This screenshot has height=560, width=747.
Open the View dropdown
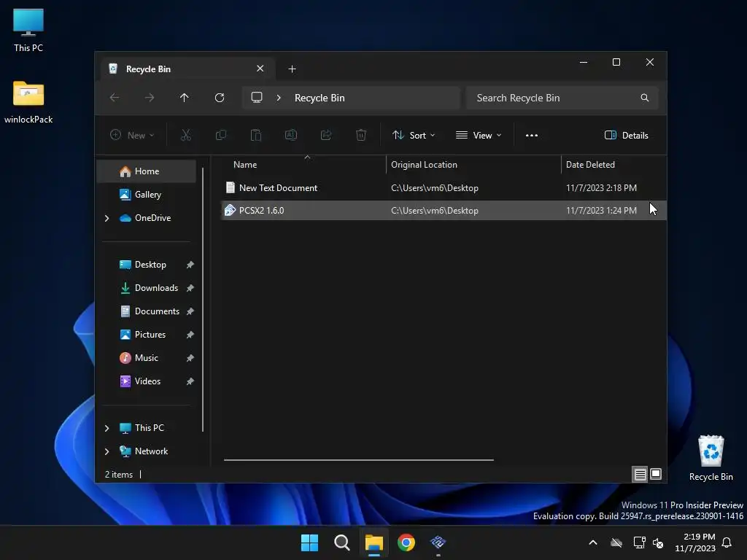coord(479,135)
